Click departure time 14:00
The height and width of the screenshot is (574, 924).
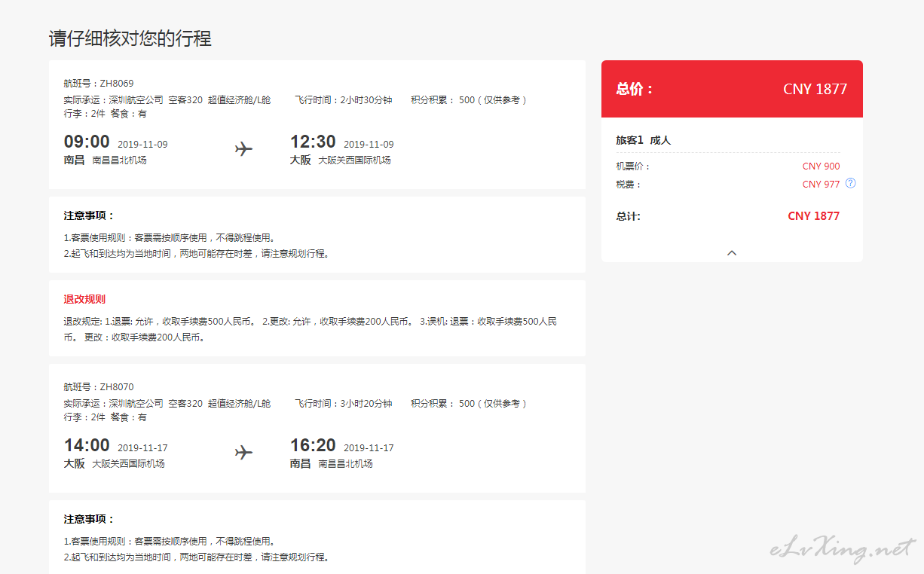(x=87, y=445)
